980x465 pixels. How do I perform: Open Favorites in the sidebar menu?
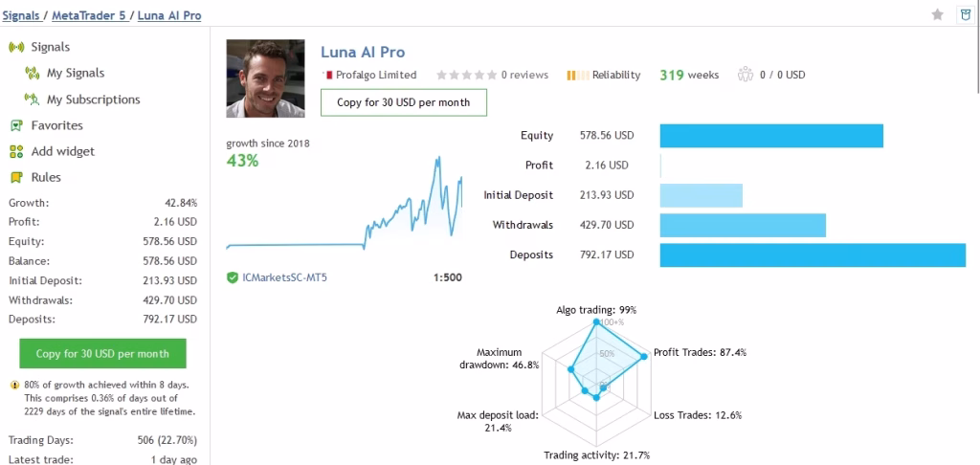[56, 125]
